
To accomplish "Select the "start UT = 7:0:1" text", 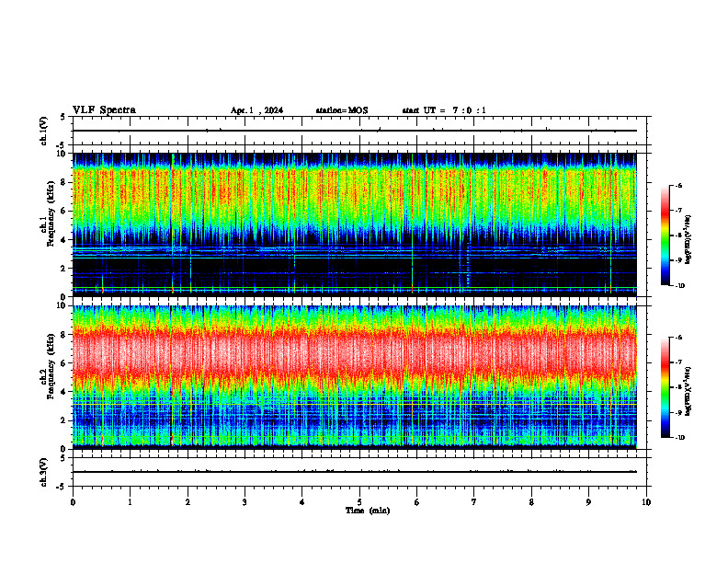I will pos(444,110).
